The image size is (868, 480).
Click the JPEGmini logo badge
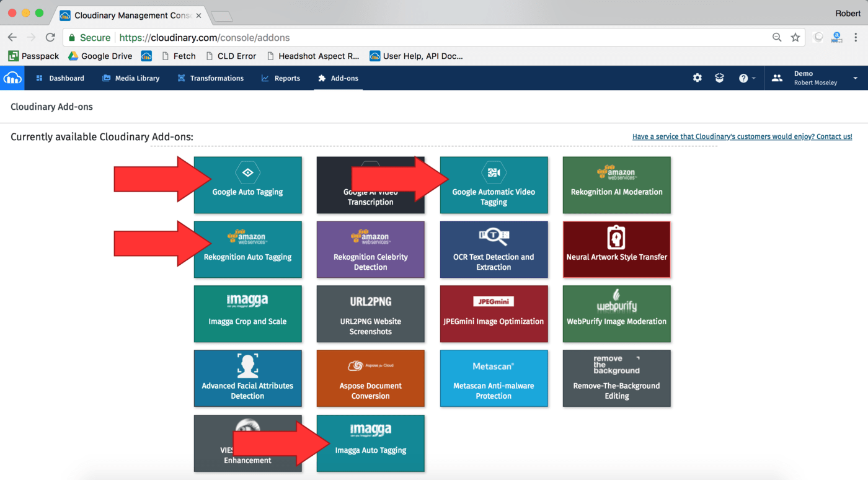(494, 301)
